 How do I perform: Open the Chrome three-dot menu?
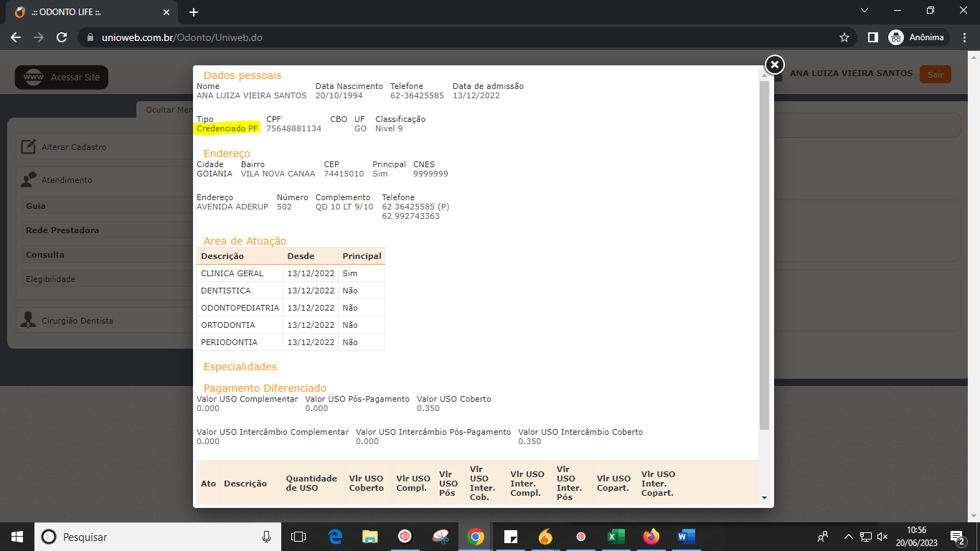(x=965, y=37)
